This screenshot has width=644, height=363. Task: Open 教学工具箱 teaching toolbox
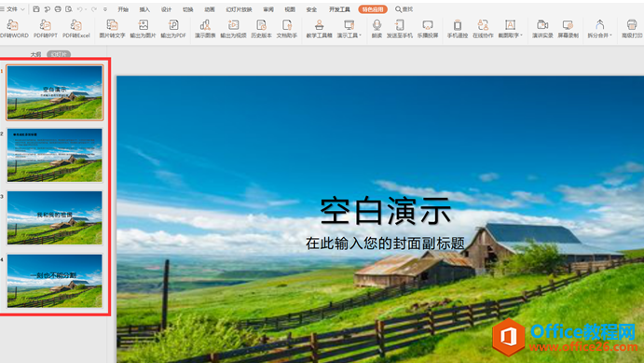(319, 29)
